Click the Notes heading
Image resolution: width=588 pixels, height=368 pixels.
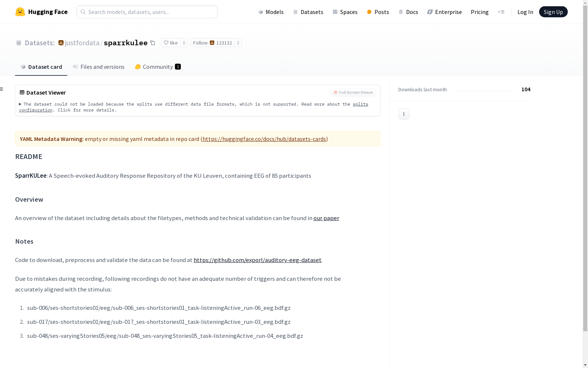click(24, 241)
